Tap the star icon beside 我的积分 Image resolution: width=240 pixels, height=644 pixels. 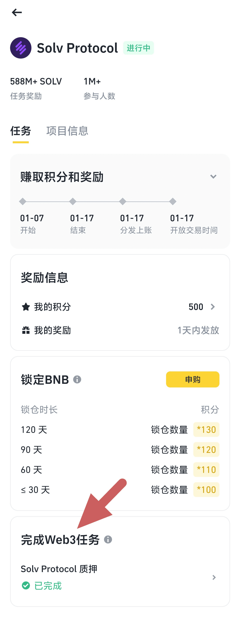pyautogui.click(x=26, y=307)
